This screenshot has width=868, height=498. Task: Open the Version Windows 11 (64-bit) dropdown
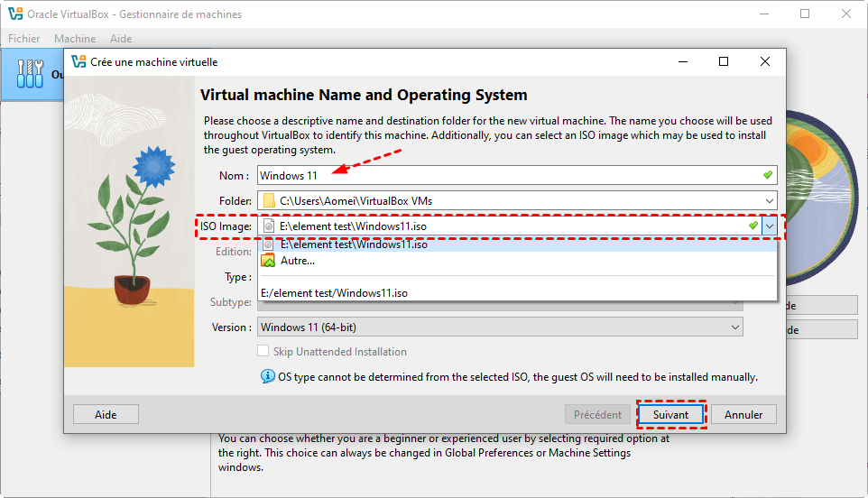click(x=500, y=327)
